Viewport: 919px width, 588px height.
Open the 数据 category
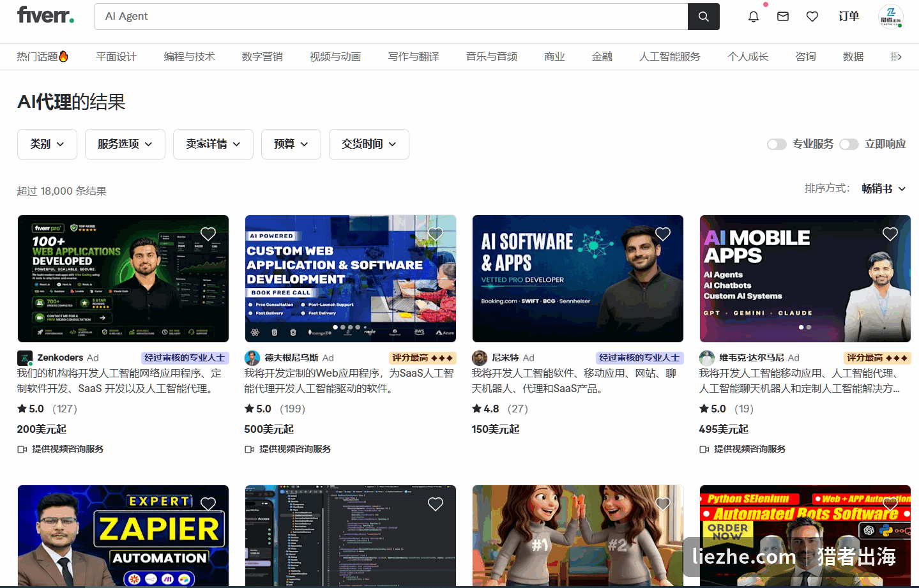[x=853, y=57]
